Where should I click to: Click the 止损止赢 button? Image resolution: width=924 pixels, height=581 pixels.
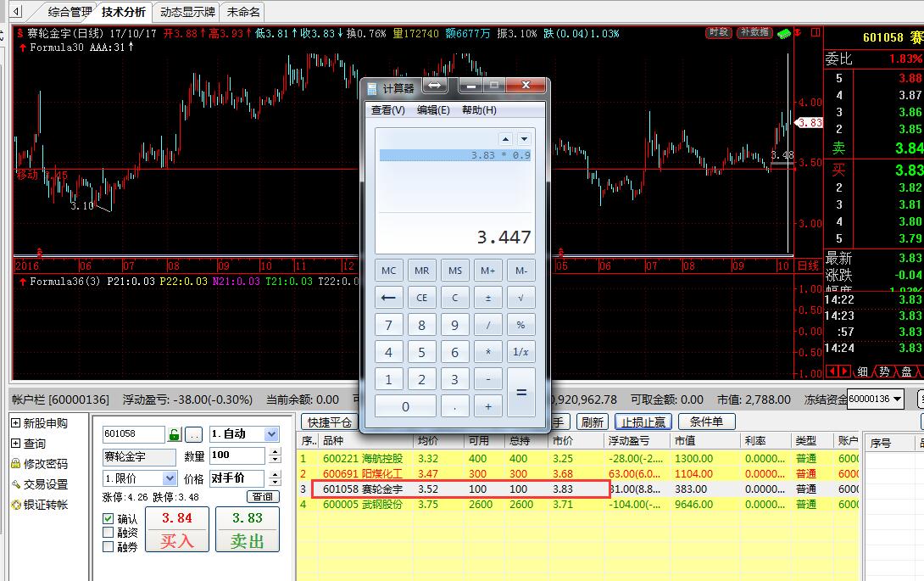[643, 422]
